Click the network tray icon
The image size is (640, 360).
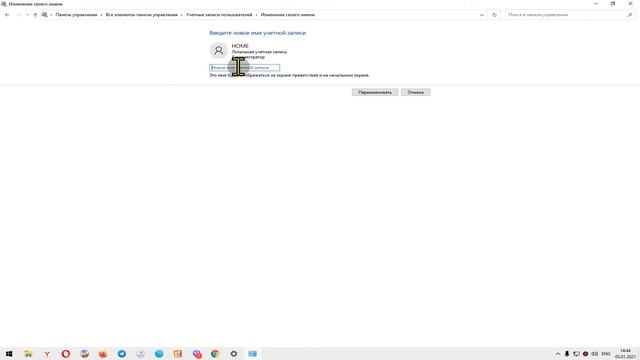576,353
